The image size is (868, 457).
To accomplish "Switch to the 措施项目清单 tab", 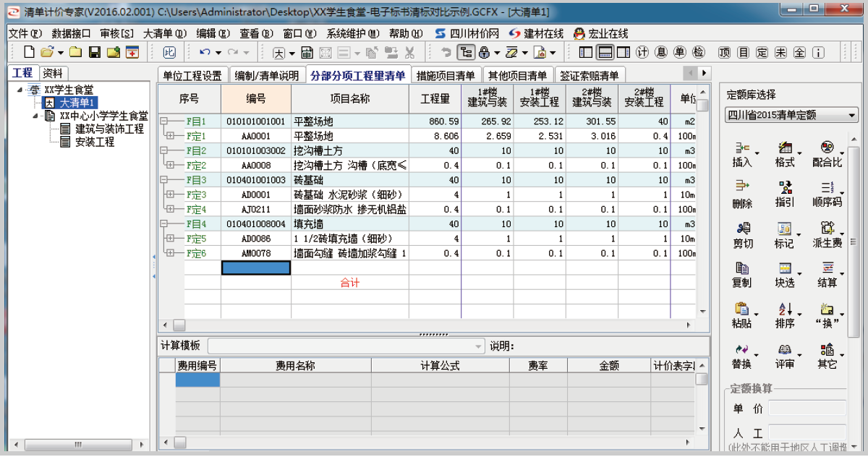I will (x=446, y=76).
